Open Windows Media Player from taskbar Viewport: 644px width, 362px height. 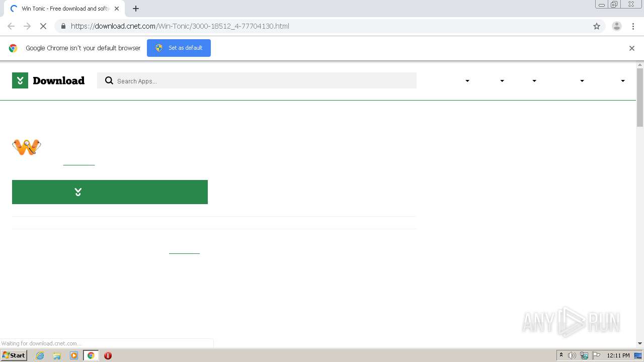point(74,355)
